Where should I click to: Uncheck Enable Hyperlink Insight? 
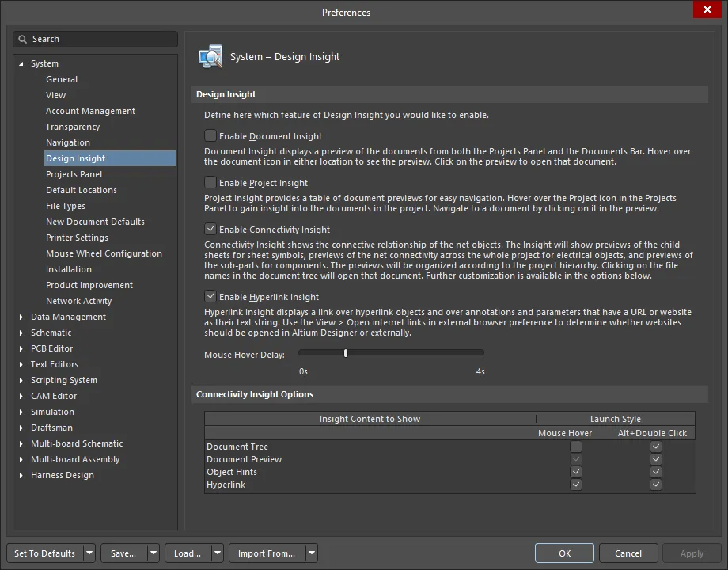coord(210,296)
